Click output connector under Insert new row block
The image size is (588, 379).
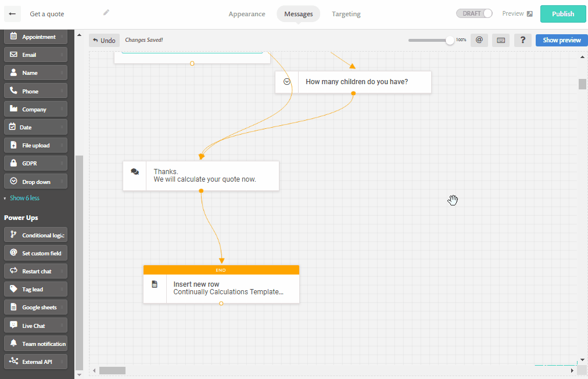click(x=221, y=304)
